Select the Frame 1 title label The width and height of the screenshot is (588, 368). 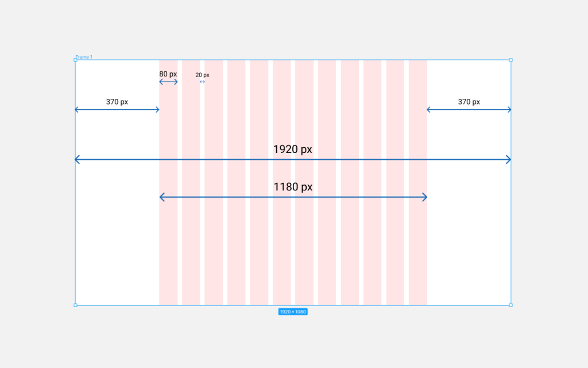[84, 57]
